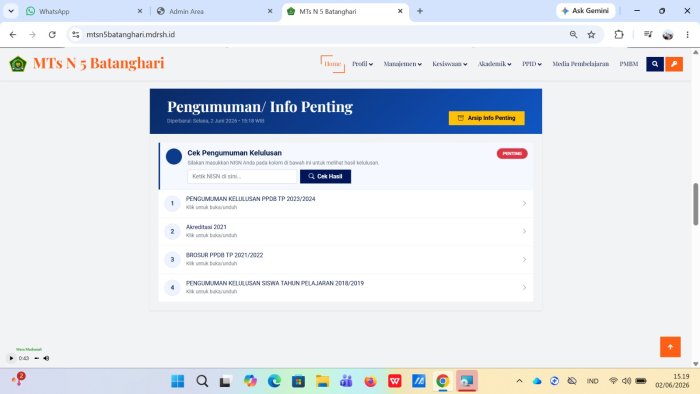Click Ask Gemini button
Screen dimensions: 700x394
pyautogui.click(x=585, y=11)
